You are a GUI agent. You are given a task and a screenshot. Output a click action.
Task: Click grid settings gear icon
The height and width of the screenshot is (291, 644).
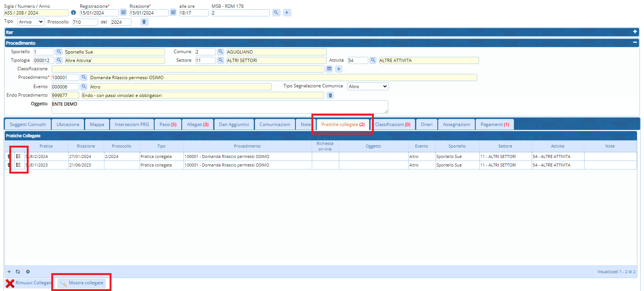[28, 272]
